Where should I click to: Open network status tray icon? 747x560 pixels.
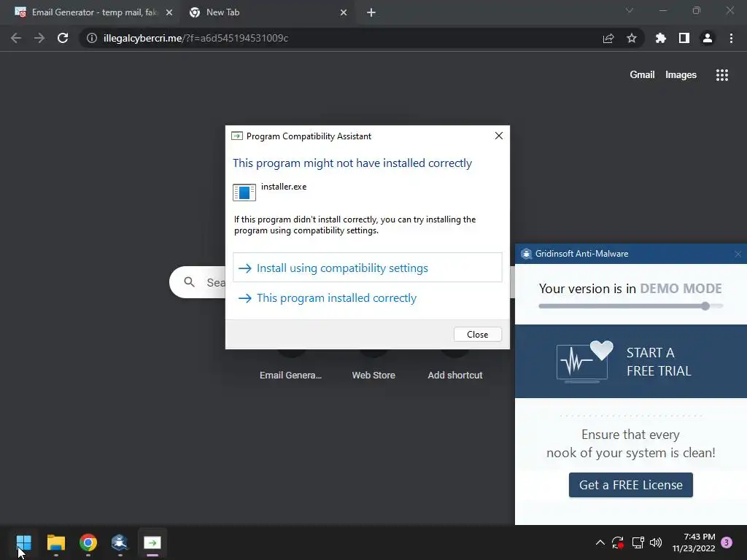coord(638,542)
